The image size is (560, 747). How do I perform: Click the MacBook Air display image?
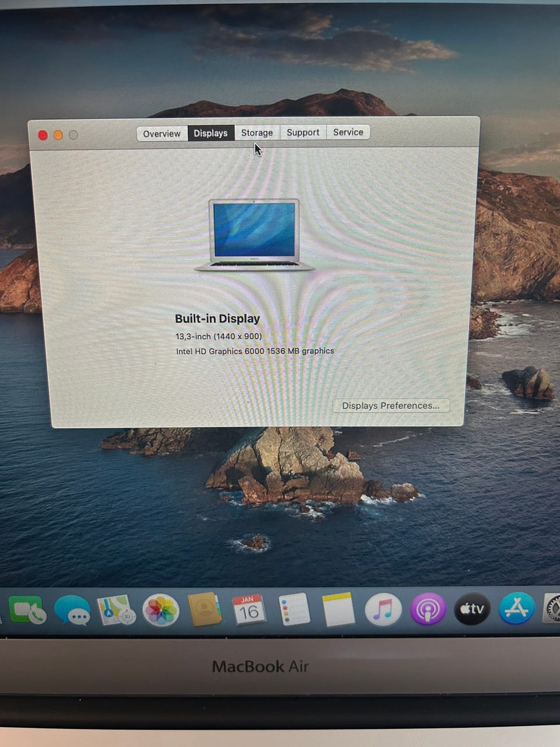pyautogui.click(x=254, y=235)
